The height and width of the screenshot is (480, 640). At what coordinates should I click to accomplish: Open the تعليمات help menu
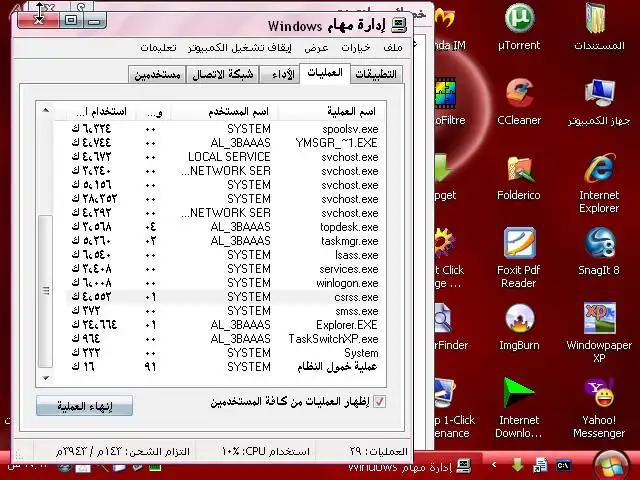(158, 48)
